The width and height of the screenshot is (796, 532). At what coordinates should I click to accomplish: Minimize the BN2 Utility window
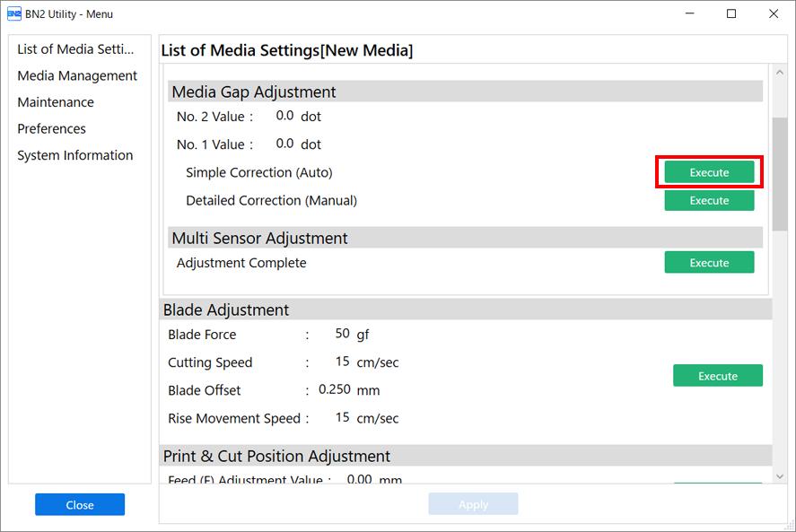pos(689,13)
